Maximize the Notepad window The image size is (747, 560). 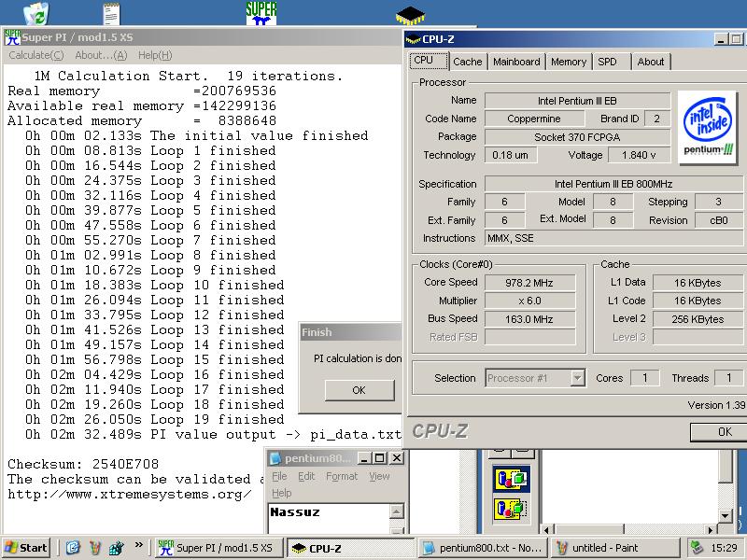click(x=380, y=458)
